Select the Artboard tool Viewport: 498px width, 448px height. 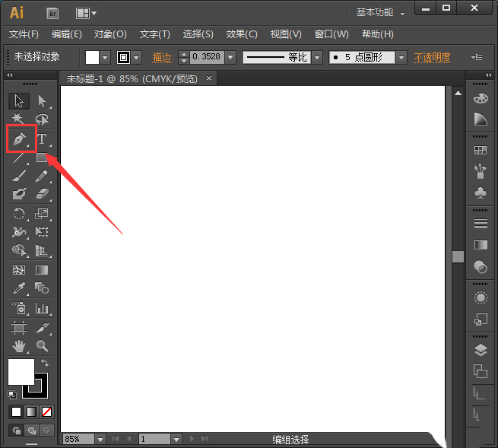19,328
